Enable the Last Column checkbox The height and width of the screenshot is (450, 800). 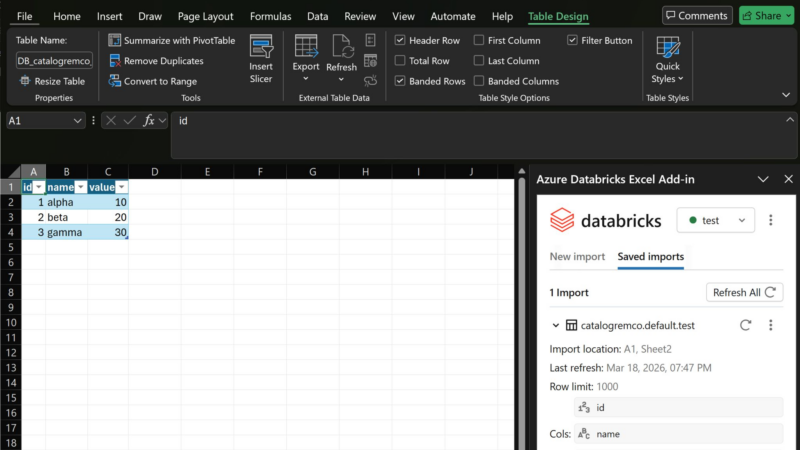(x=479, y=61)
